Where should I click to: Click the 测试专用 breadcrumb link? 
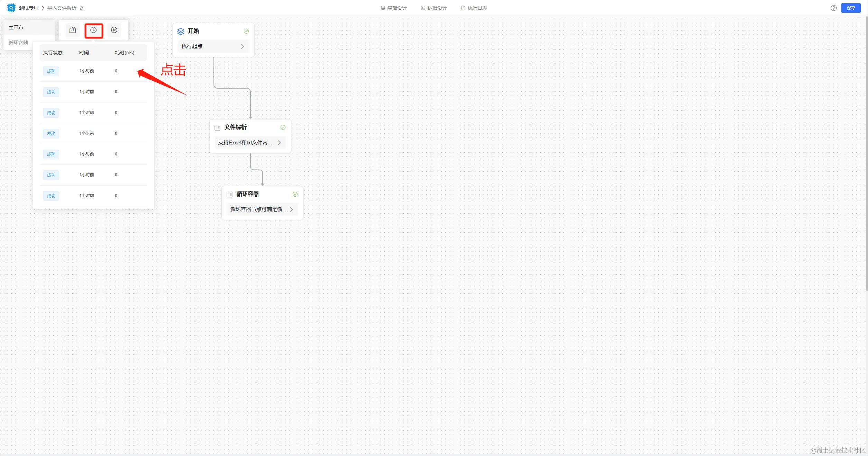[29, 8]
